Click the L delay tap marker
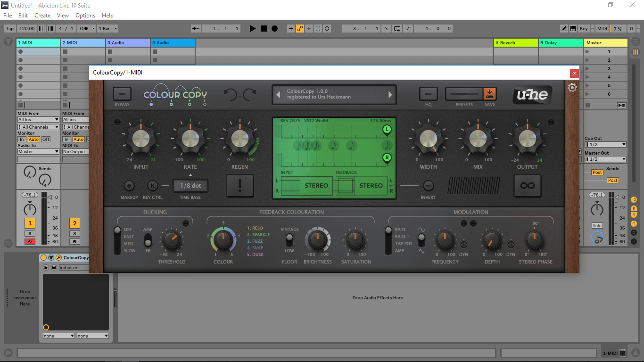Screen dimensions: 644x362 pyautogui.click(x=387, y=129)
